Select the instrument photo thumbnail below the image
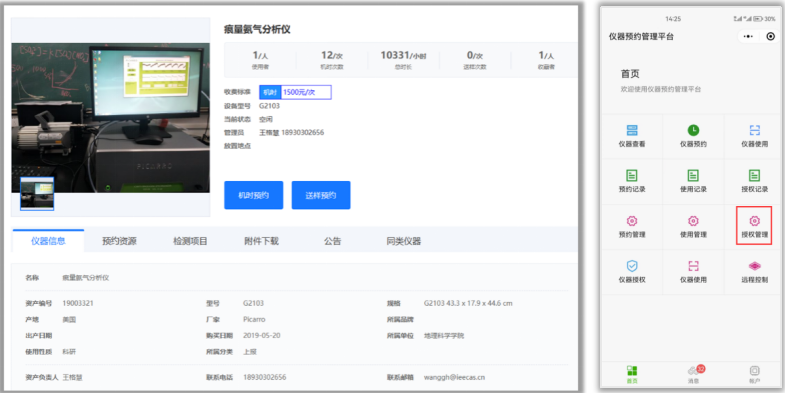Screen dimensions: 785x393 coord(37,193)
